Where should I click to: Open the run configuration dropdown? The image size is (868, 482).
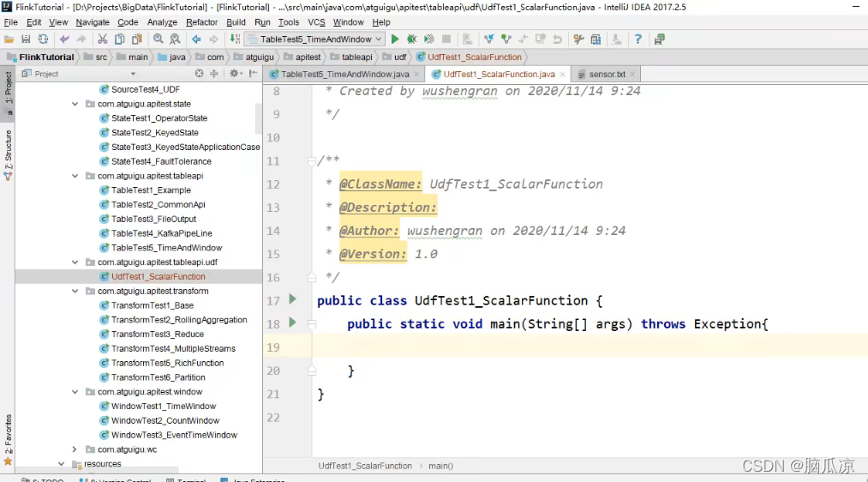(315, 39)
